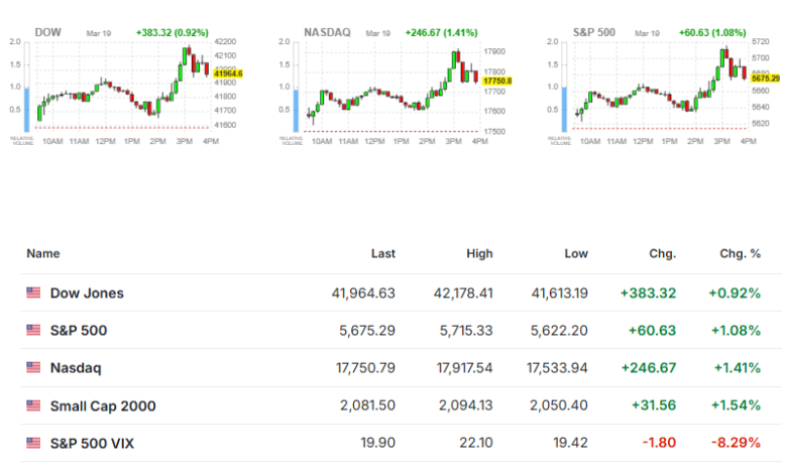Click Dow Jones high value 42,178.41

tap(463, 293)
